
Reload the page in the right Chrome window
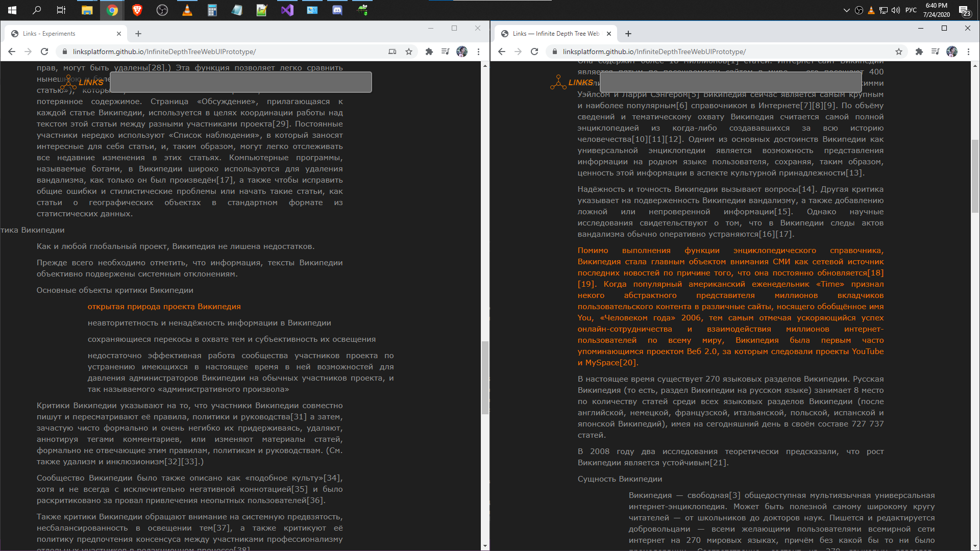(x=534, y=52)
